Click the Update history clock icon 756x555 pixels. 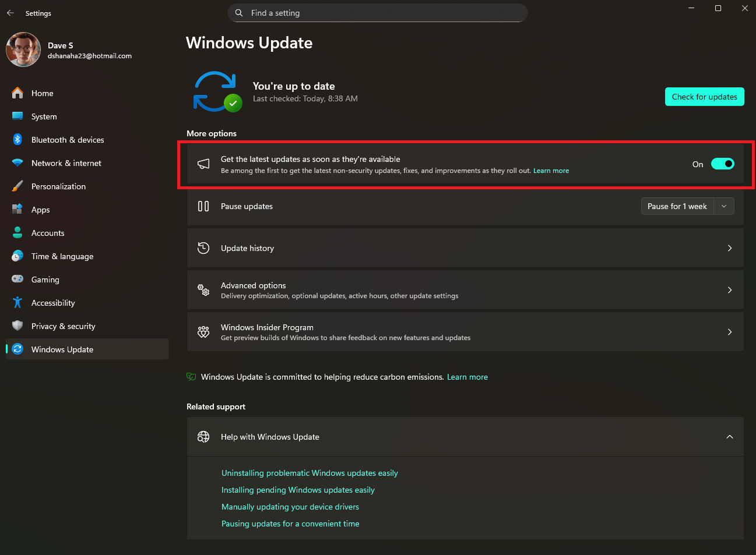(203, 248)
